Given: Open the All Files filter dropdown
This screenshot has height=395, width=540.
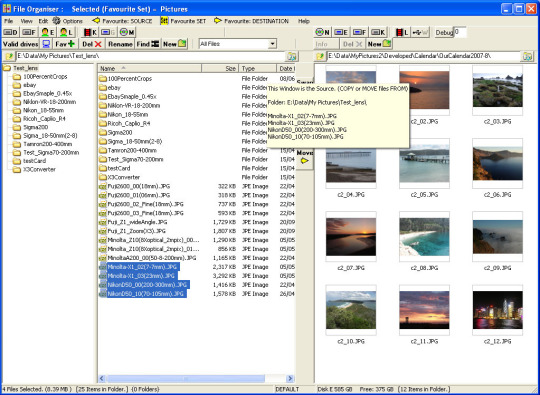Looking at the screenshot, I should pyautogui.click(x=238, y=44).
